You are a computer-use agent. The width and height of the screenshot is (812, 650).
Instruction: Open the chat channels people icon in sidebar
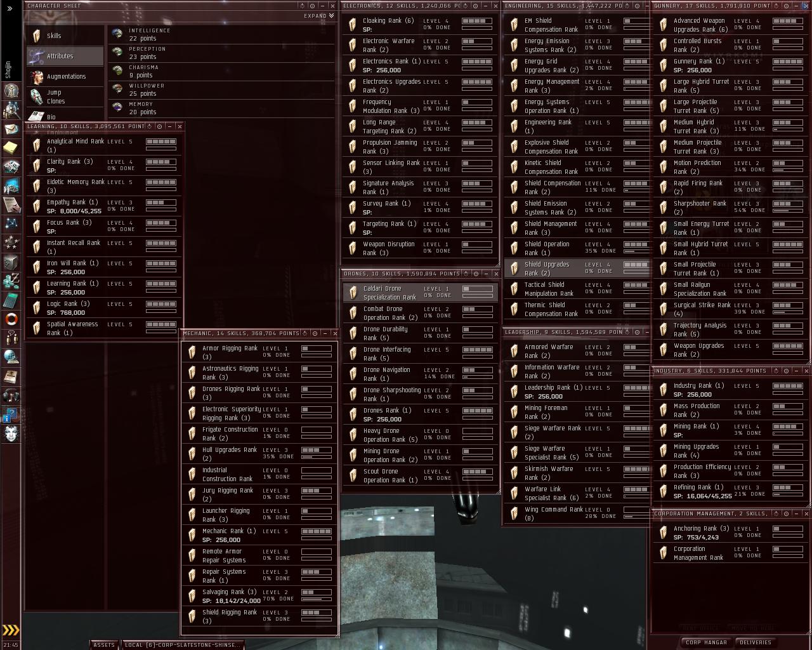(x=11, y=338)
